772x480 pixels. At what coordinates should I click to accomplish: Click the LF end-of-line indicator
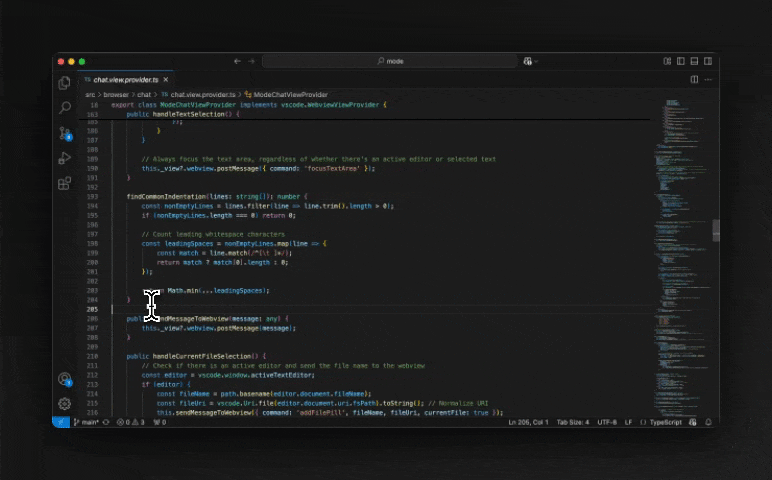628,422
